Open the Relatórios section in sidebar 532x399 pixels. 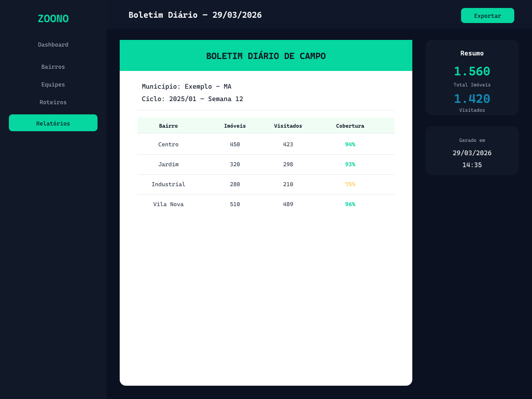point(53,123)
